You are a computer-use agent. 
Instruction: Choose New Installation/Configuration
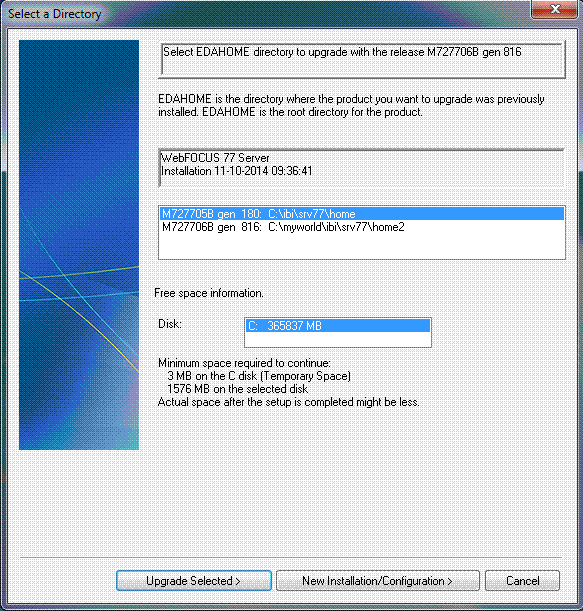click(x=377, y=581)
